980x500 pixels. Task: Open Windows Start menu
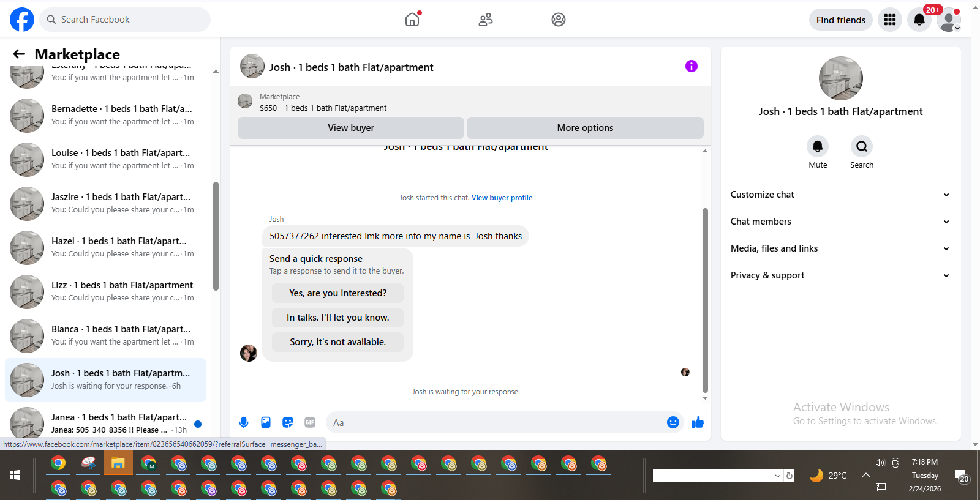pyautogui.click(x=15, y=475)
